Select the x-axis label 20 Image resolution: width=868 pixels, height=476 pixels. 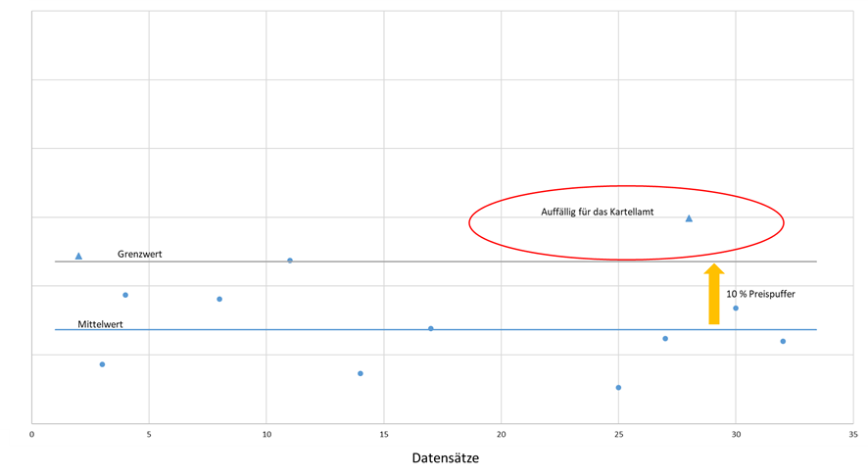click(x=501, y=434)
